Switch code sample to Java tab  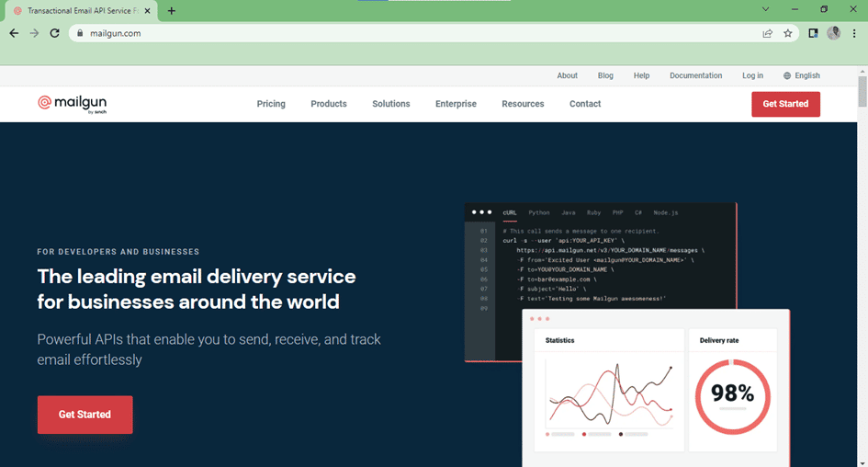click(569, 212)
